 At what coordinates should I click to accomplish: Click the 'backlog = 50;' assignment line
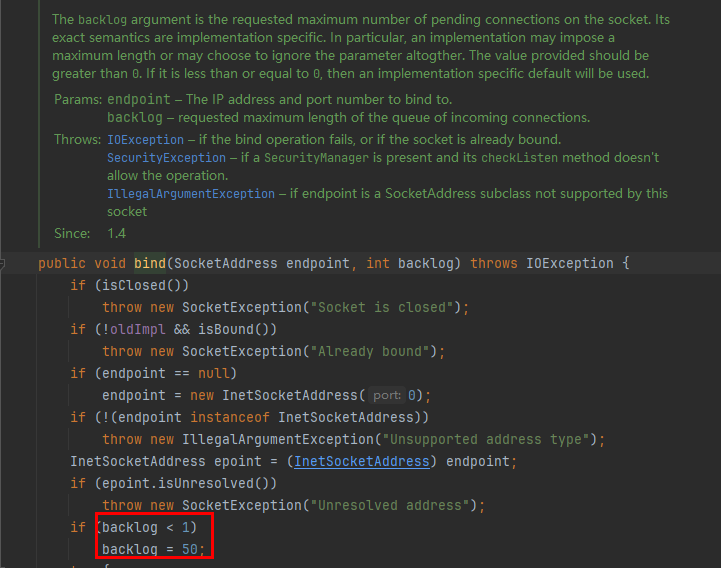[153, 549]
